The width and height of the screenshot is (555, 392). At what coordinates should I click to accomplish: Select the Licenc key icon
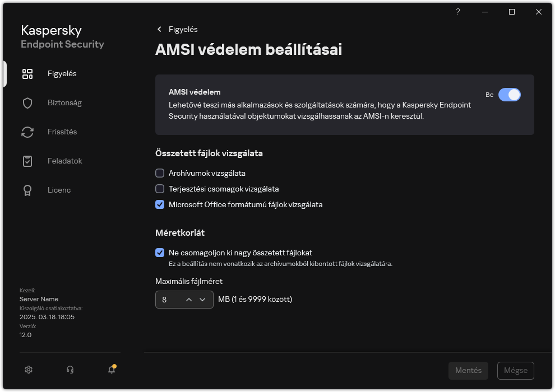(27, 190)
